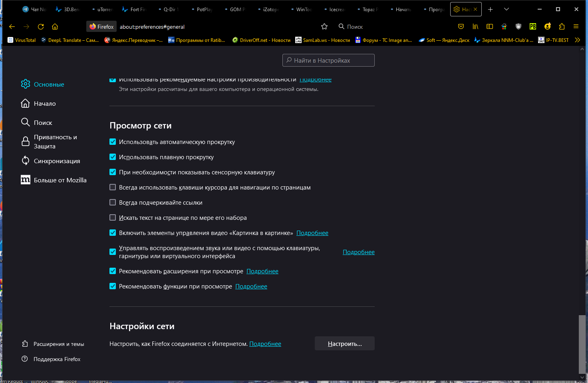The image size is (588, 383).
Task: Focus the Найти в Настройках search field
Action: pyautogui.click(x=328, y=60)
